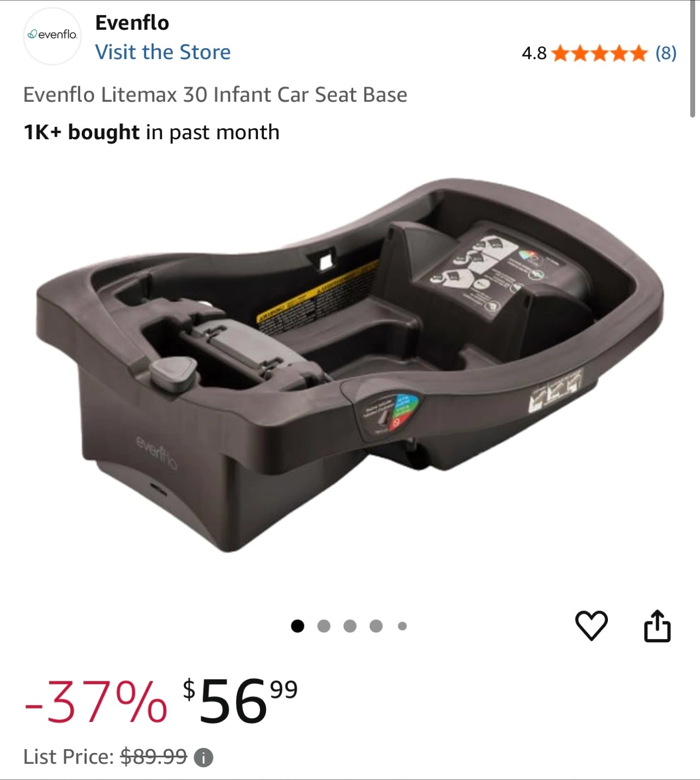Tap the Evenflo brand logo
This screenshot has height=780, width=700.
click(52, 35)
